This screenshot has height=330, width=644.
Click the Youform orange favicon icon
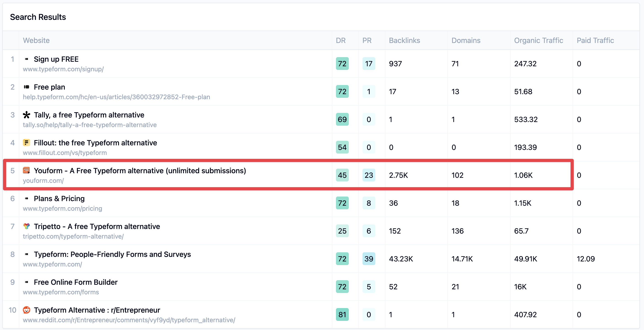(27, 170)
